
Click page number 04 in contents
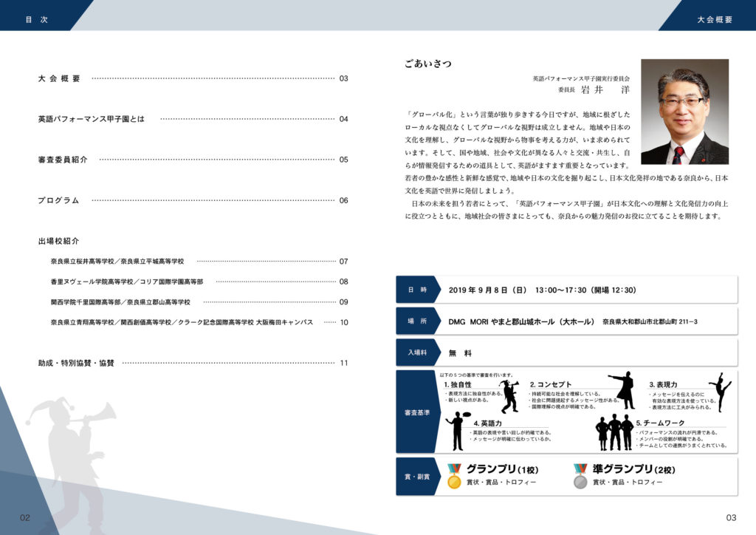(x=343, y=119)
